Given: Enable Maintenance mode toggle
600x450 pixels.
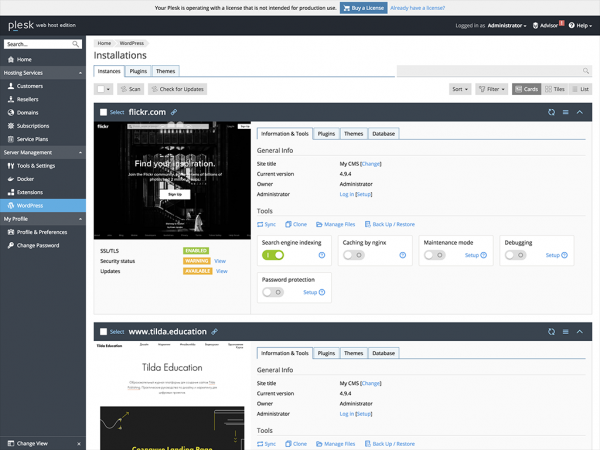Looking at the screenshot, I should point(434,255).
